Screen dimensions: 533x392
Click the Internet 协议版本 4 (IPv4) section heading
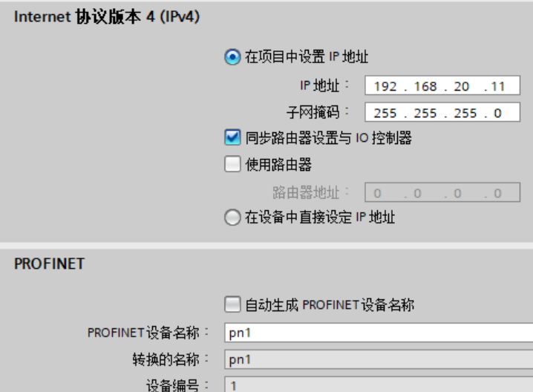click(107, 16)
